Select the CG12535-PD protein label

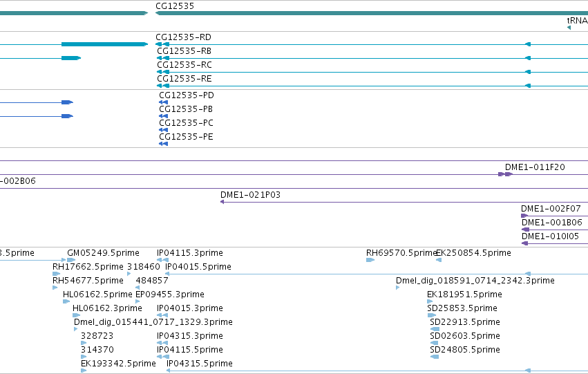click(x=187, y=95)
